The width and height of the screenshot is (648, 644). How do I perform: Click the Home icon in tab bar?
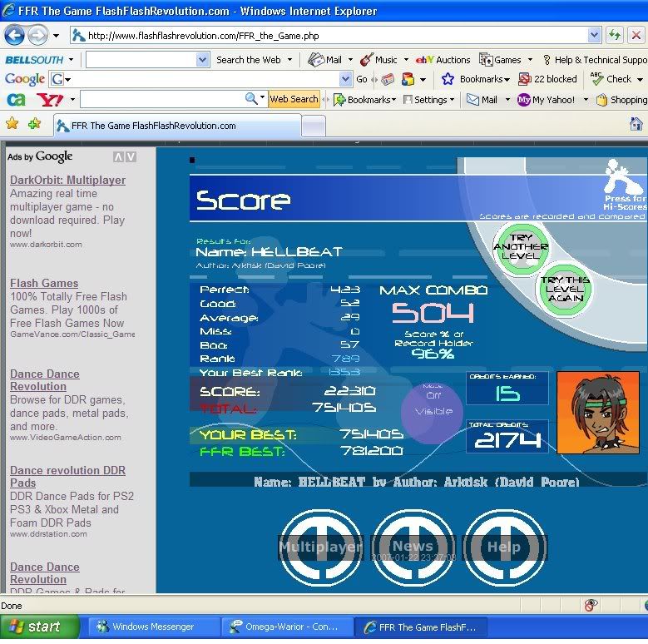(x=636, y=124)
